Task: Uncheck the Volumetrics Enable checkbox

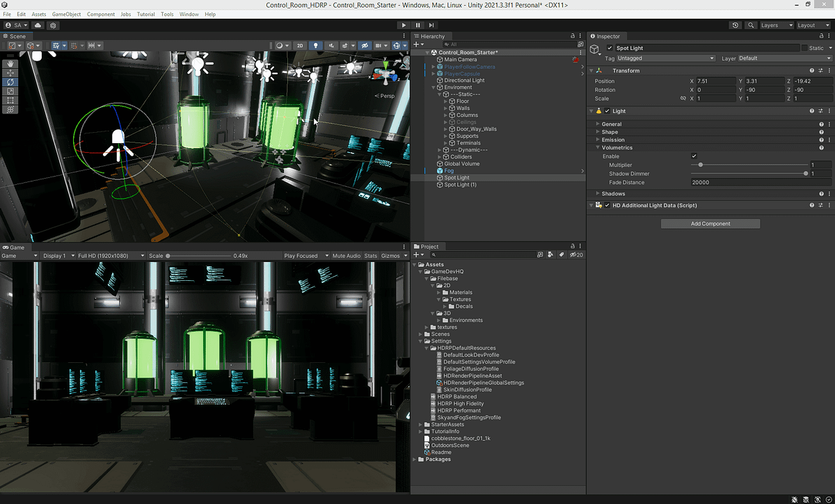Action: click(x=693, y=156)
